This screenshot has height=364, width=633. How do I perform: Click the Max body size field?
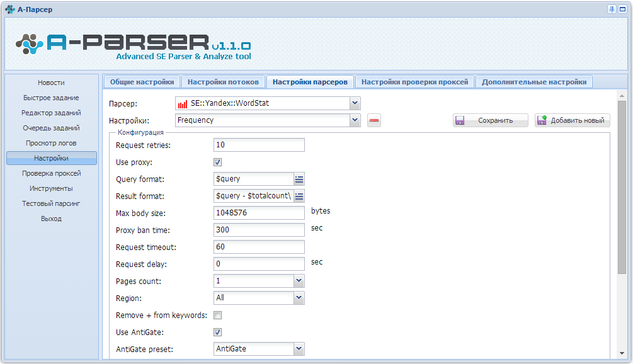tap(259, 213)
